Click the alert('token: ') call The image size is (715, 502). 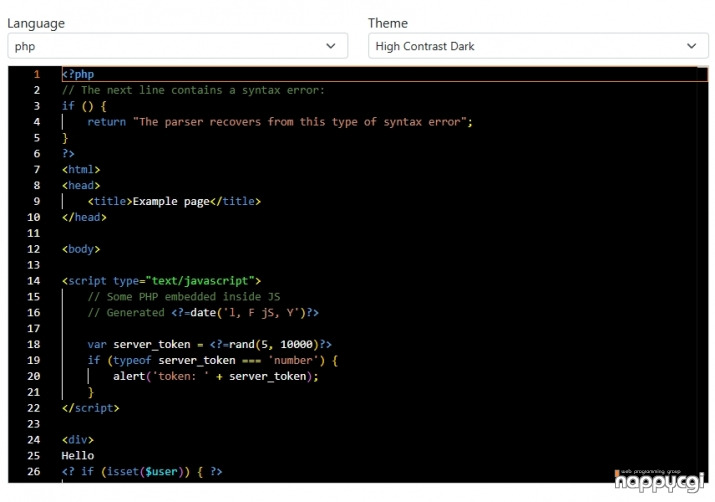pyautogui.click(x=216, y=376)
